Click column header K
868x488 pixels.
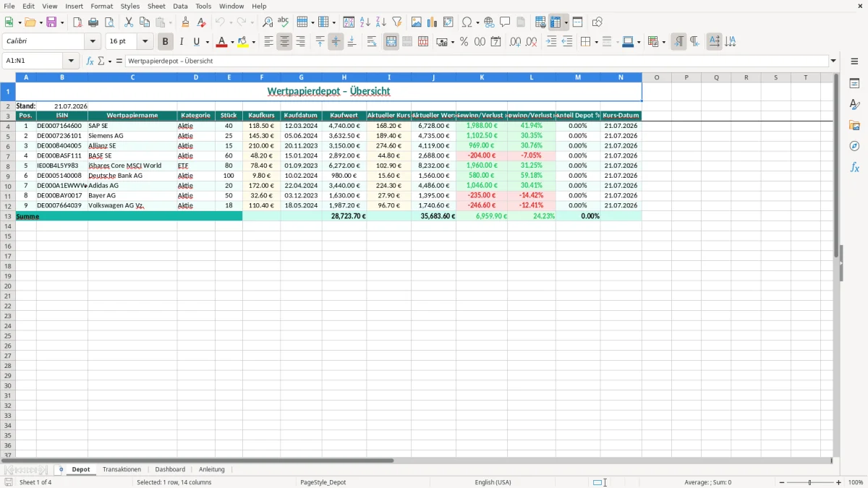(x=482, y=77)
